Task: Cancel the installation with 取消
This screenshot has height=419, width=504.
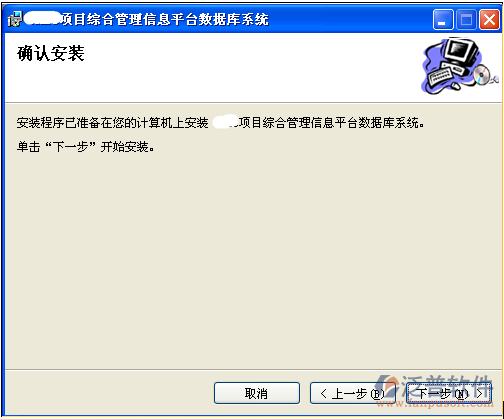Action: 257,393
